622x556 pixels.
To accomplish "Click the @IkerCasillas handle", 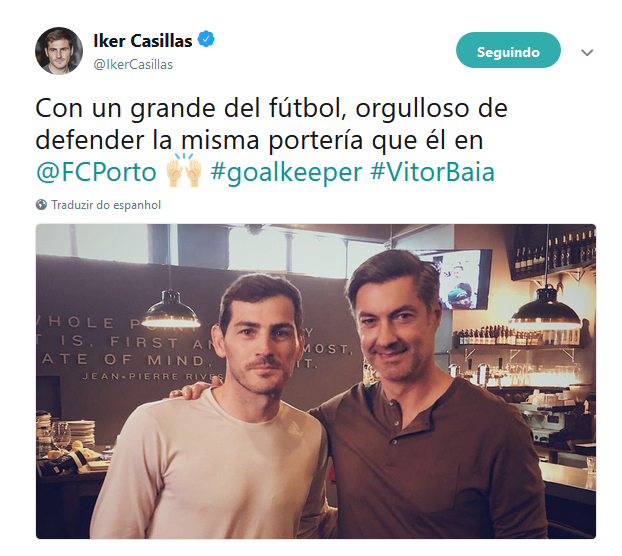I will point(133,65).
